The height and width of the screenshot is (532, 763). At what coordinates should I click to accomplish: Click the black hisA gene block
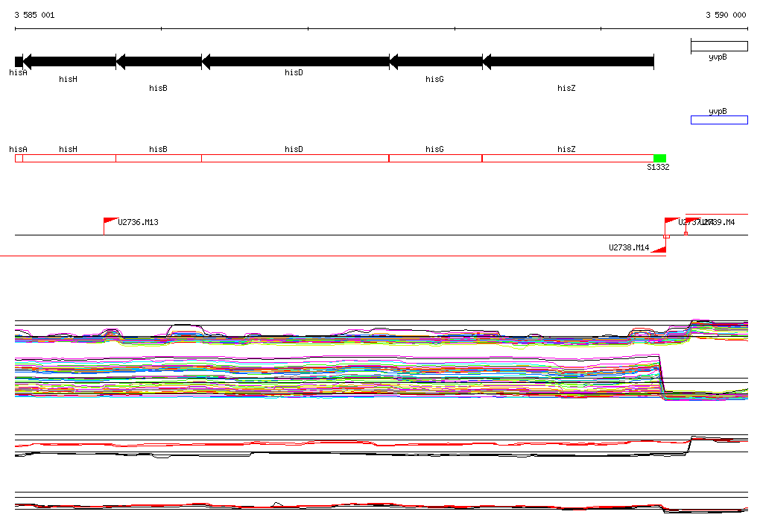19,62
